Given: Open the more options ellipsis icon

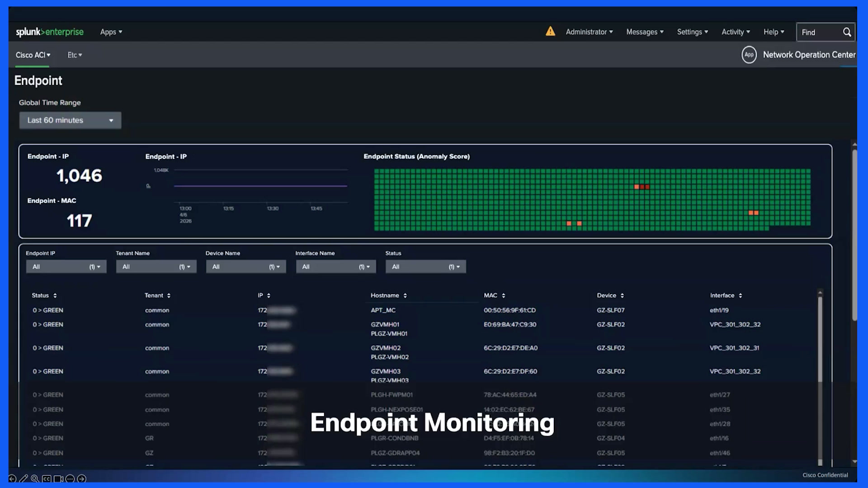Looking at the screenshot, I should pyautogui.click(x=70, y=479).
